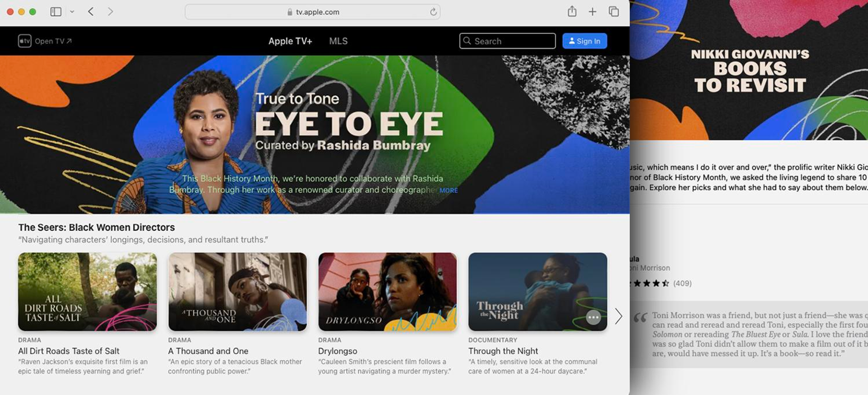Screen dimensions: 868x395
Task: Open the Drylongso movie thumbnail
Action: 387,291
